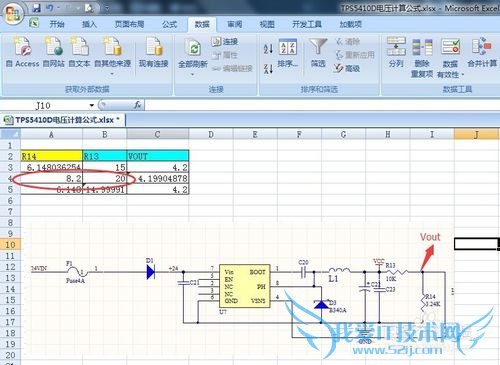Undo the last action in Quick Access toolbar
The height and width of the screenshot is (365, 500).
(49, 7)
